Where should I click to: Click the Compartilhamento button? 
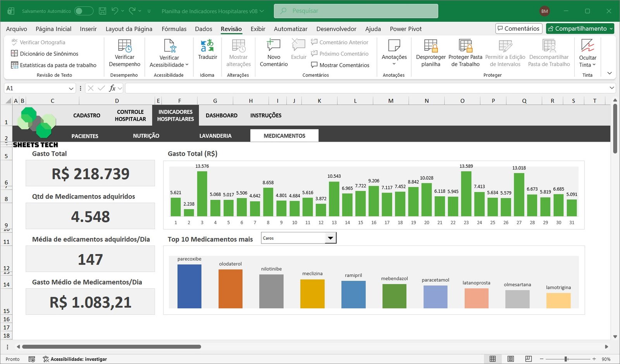tap(580, 29)
